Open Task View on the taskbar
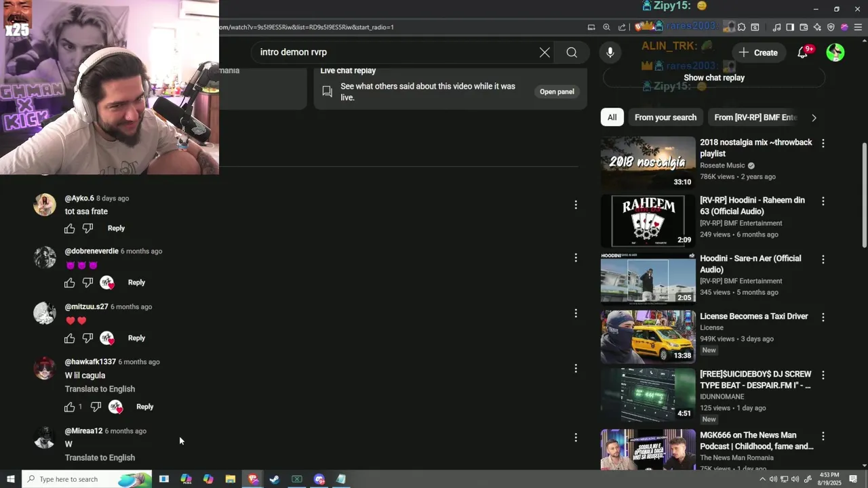 (x=163, y=479)
